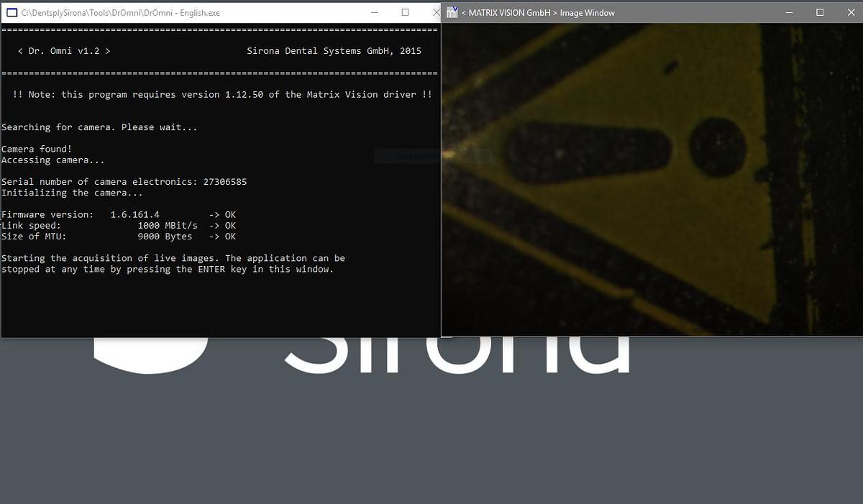Maximize the Dr. Omni console window
Viewport: 863px width, 504px height.
click(405, 12)
